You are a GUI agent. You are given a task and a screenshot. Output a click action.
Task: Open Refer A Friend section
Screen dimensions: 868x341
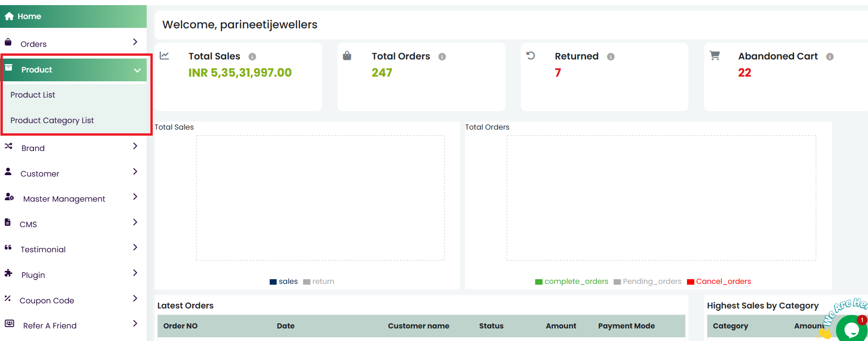(50, 326)
